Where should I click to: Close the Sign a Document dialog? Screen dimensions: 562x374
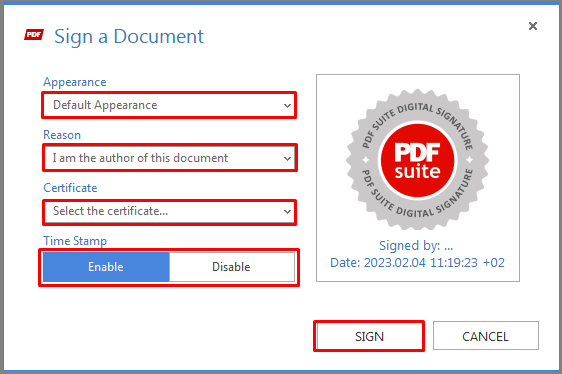click(533, 26)
